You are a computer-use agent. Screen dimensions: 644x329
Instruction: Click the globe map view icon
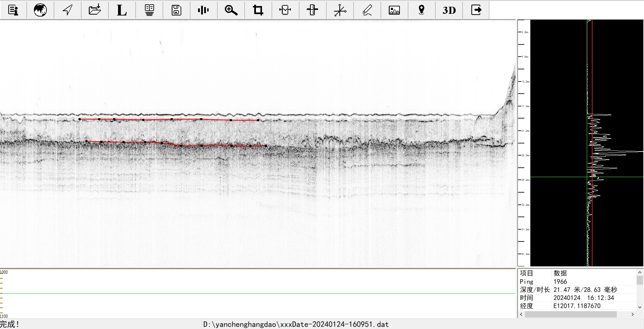pos(40,10)
